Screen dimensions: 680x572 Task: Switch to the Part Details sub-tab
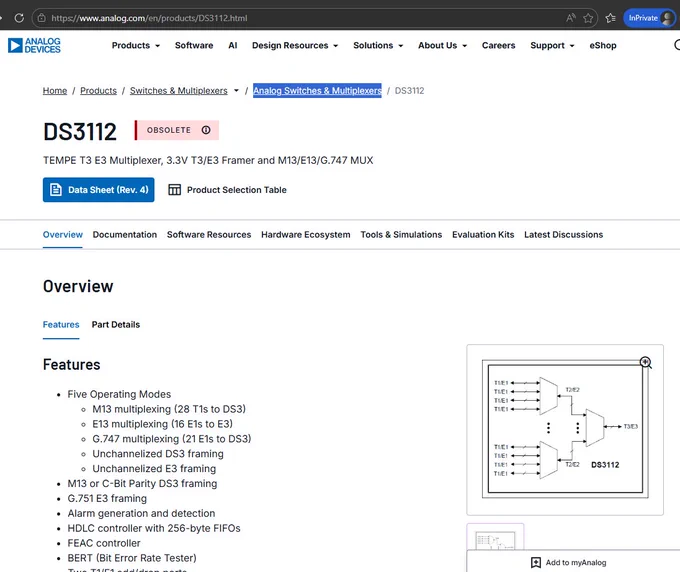(x=116, y=325)
